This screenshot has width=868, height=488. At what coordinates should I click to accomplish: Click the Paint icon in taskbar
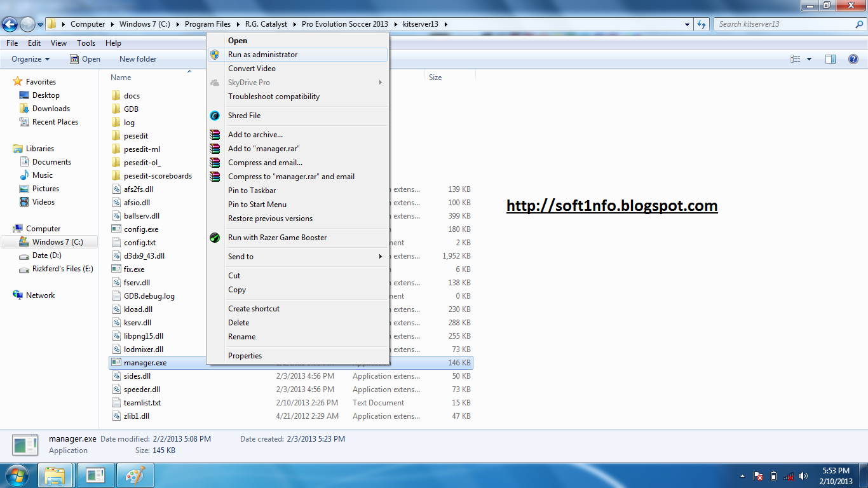click(135, 475)
